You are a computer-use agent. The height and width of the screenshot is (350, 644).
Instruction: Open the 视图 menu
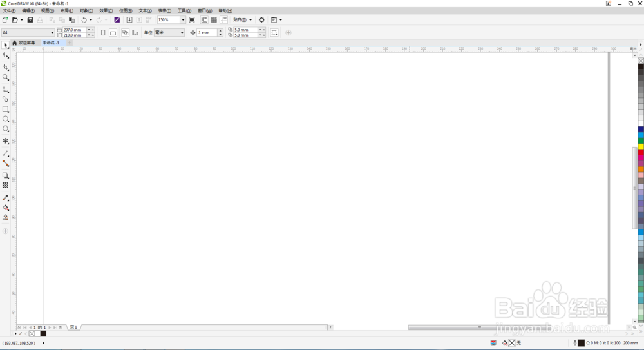click(x=48, y=11)
